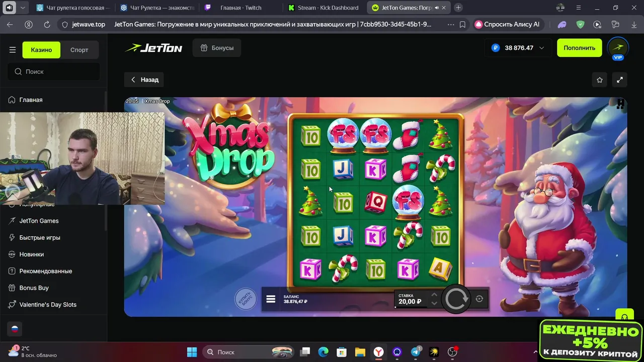Open Task View on the taskbar

(x=305, y=352)
